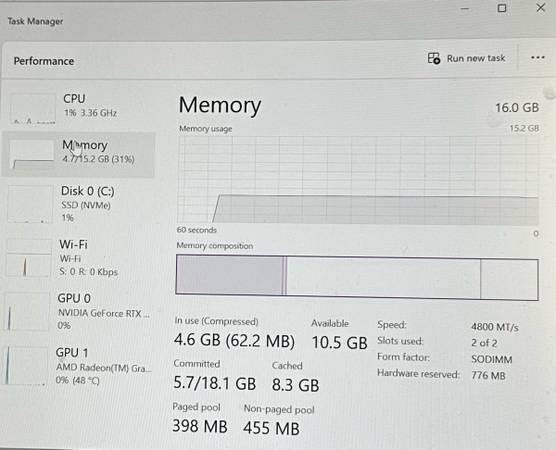Open Disk 0 (C:) SSD details
The height and width of the screenshot is (450, 556).
pyautogui.click(x=79, y=205)
